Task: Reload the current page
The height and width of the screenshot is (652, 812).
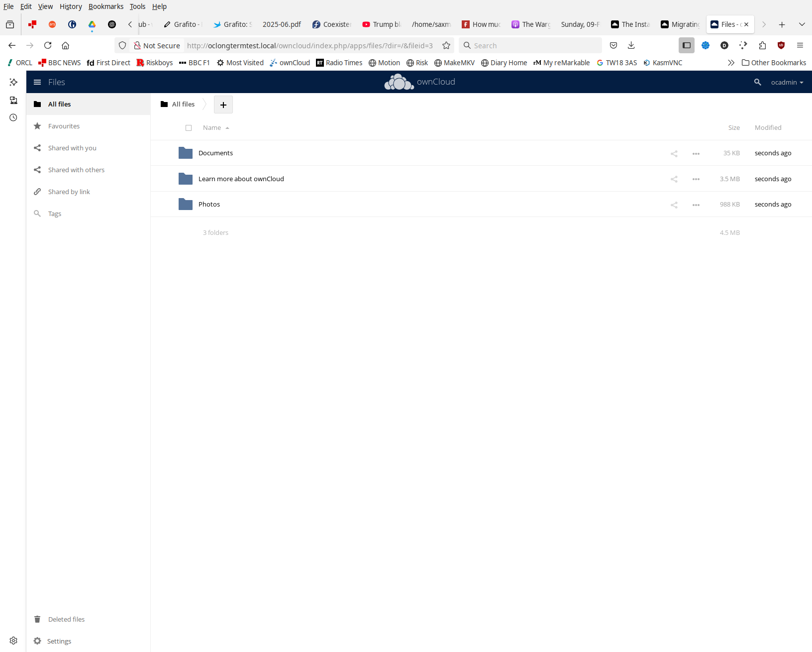Action: pos(48,45)
